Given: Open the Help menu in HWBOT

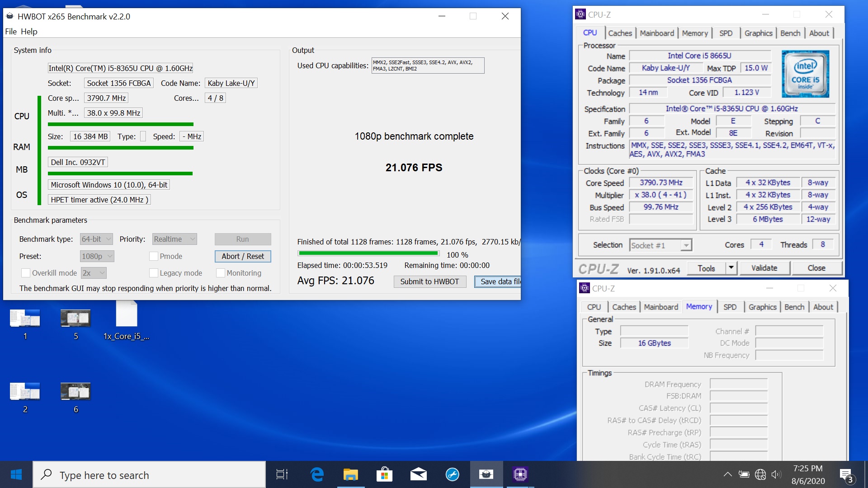Looking at the screenshot, I should (x=29, y=32).
